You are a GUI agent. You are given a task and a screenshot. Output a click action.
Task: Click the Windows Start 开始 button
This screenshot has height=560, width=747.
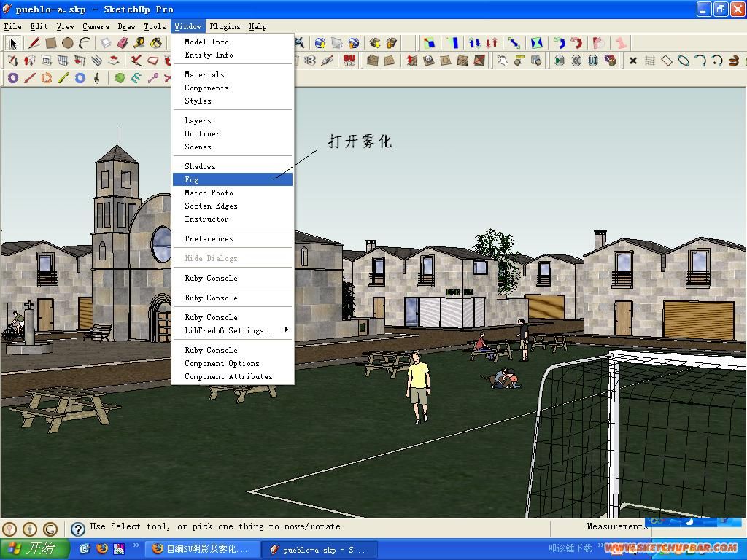(x=35, y=549)
